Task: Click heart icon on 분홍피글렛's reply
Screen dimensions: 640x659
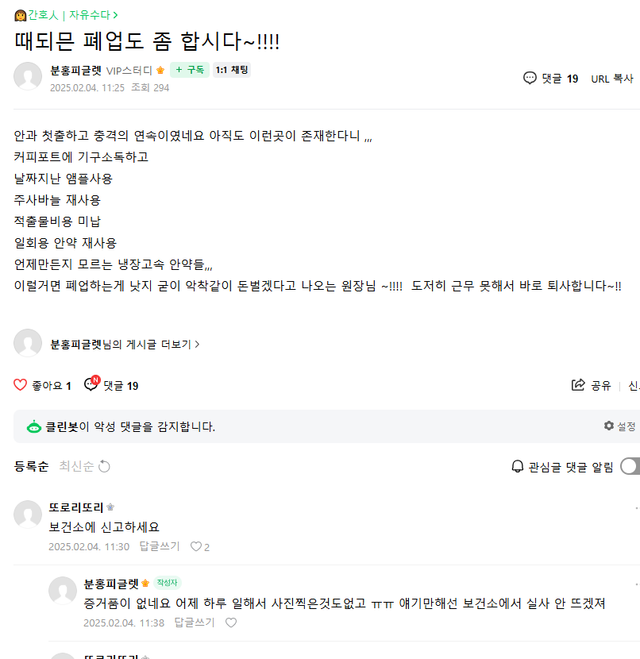Action: 231,622
